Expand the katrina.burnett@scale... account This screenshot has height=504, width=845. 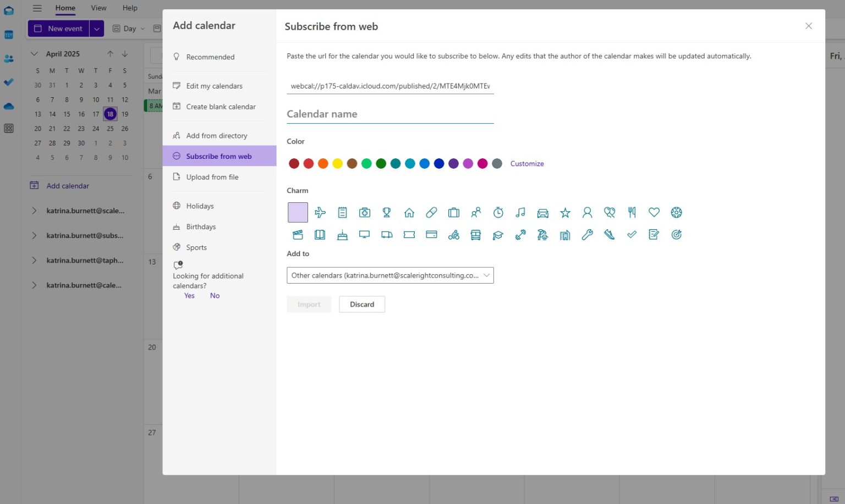pyautogui.click(x=34, y=211)
